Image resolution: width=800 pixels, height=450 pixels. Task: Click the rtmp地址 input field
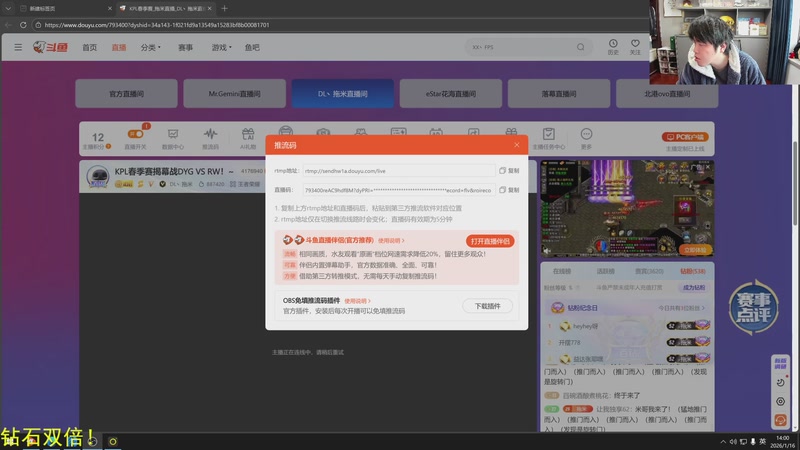click(x=398, y=171)
